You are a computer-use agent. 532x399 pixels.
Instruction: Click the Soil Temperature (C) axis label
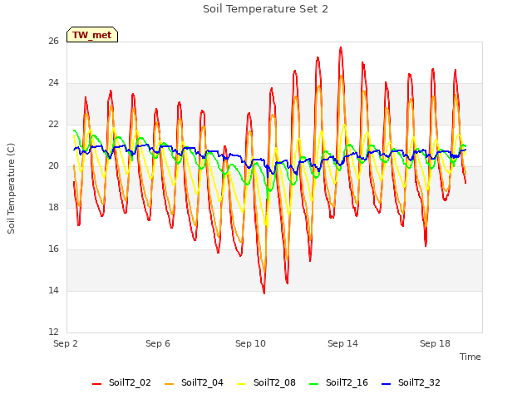click(11, 189)
